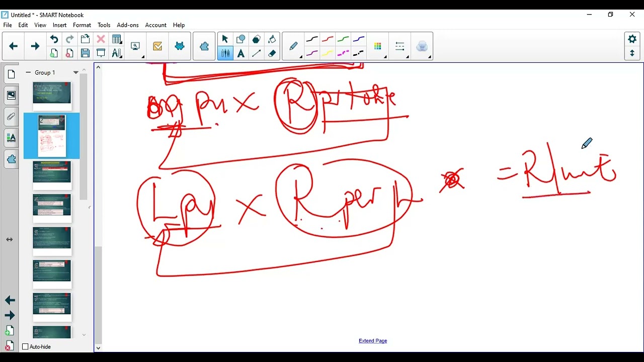Delete selected object with red X
The width and height of the screenshot is (644, 362).
(x=101, y=39)
